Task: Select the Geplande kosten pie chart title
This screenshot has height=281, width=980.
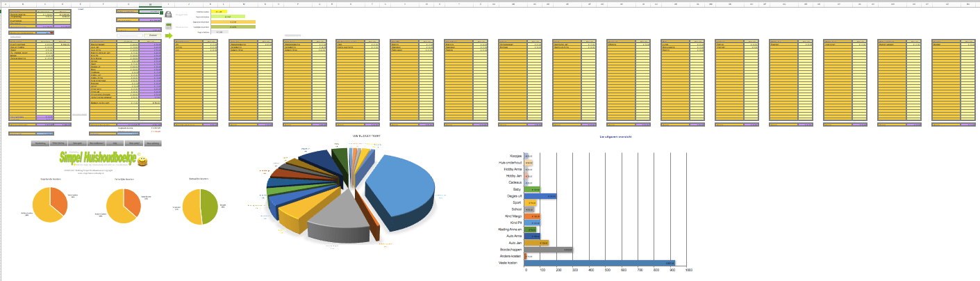Action: [52, 179]
